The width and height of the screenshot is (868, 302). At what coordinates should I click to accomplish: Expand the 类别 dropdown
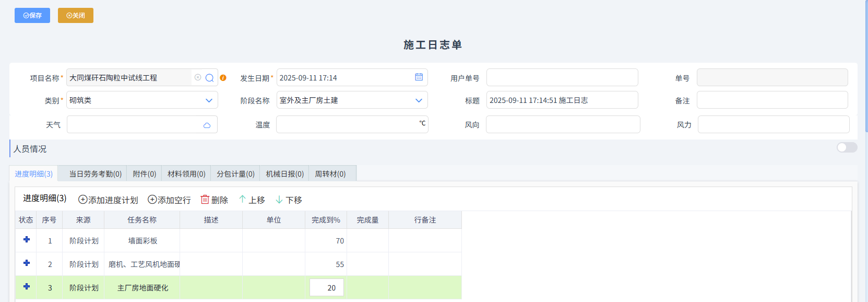pyautogui.click(x=209, y=100)
